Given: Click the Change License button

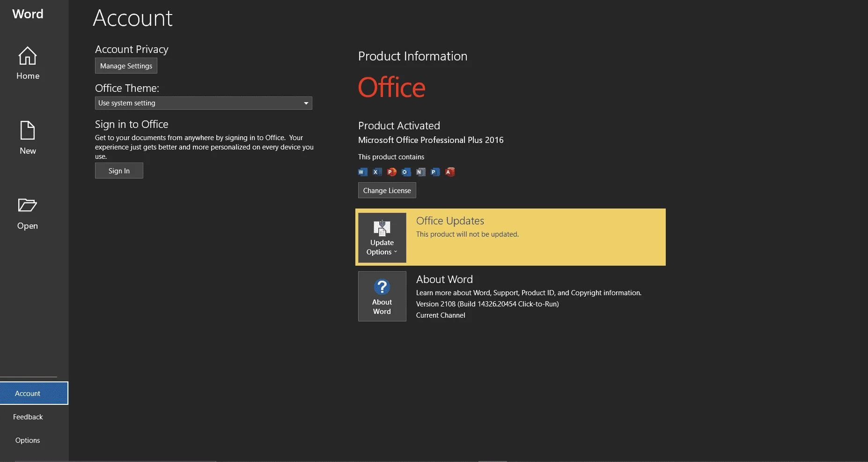Looking at the screenshot, I should pos(387,190).
